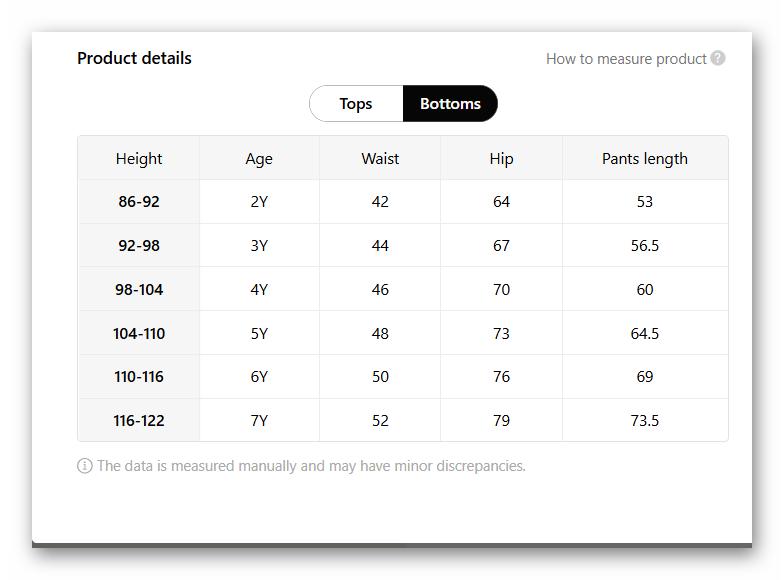This screenshot has height=580, width=784.
Task: Click the Height column header
Action: (x=139, y=158)
